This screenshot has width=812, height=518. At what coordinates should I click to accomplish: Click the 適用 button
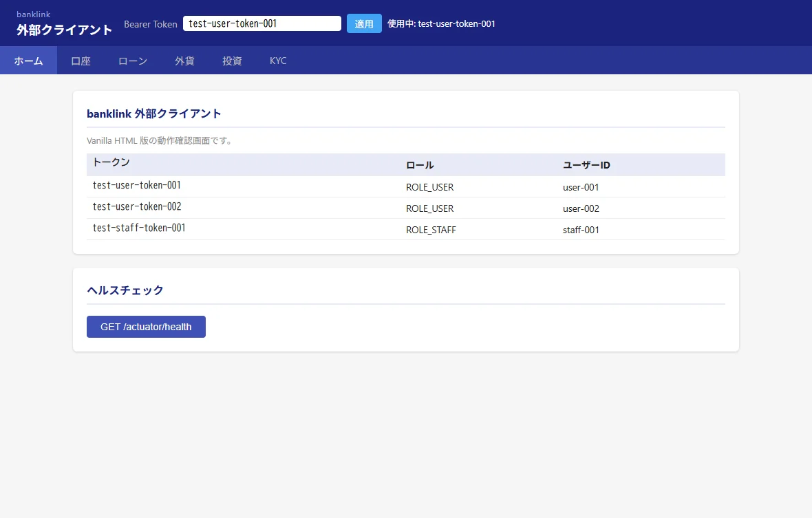(364, 24)
